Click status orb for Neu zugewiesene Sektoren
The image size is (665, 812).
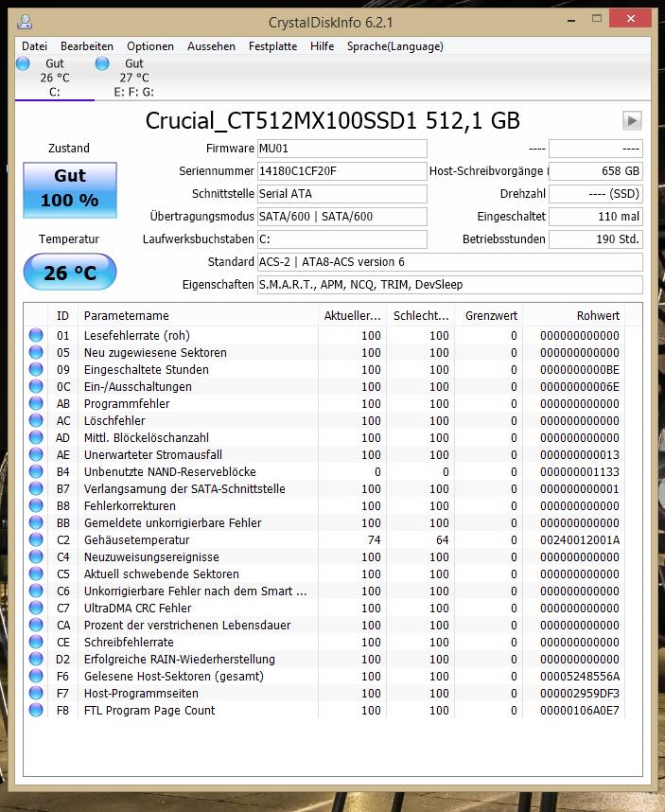(x=36, y=352)
